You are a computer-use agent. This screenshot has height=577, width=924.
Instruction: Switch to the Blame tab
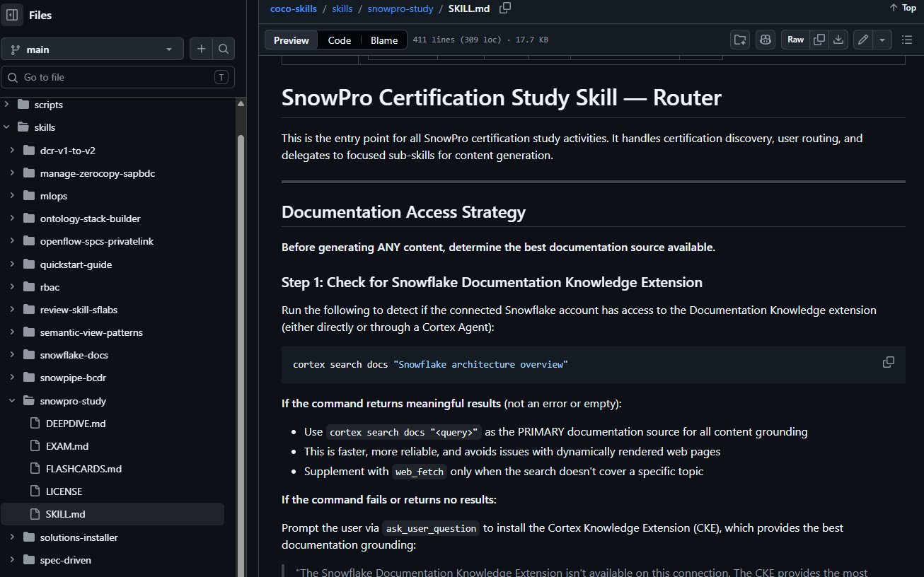coord(384,40)
